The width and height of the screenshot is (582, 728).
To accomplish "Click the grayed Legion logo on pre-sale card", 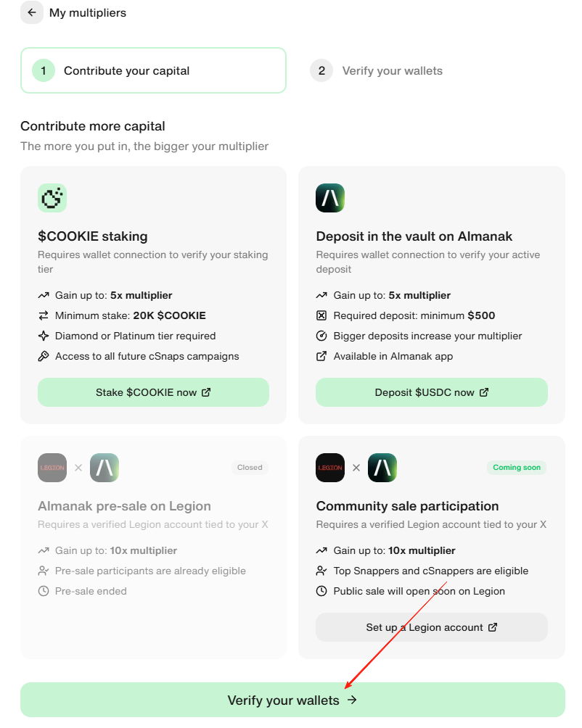I will pyautogui.click(x=52, y=468).
